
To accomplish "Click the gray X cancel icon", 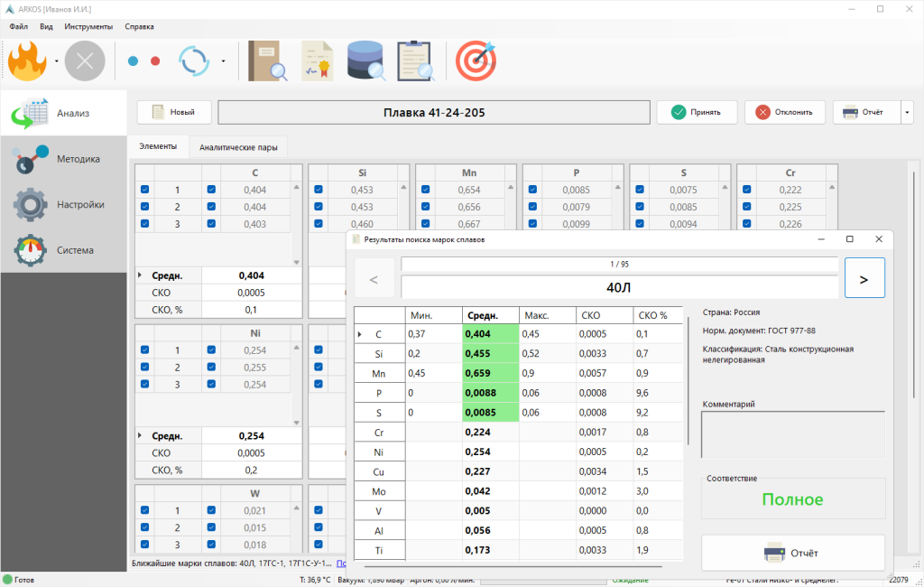I will 85,61.
